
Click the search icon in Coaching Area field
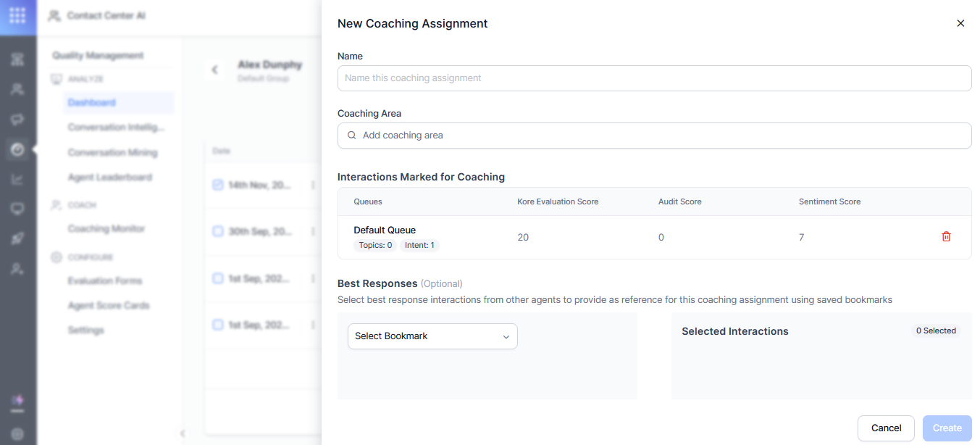point(351,136)
